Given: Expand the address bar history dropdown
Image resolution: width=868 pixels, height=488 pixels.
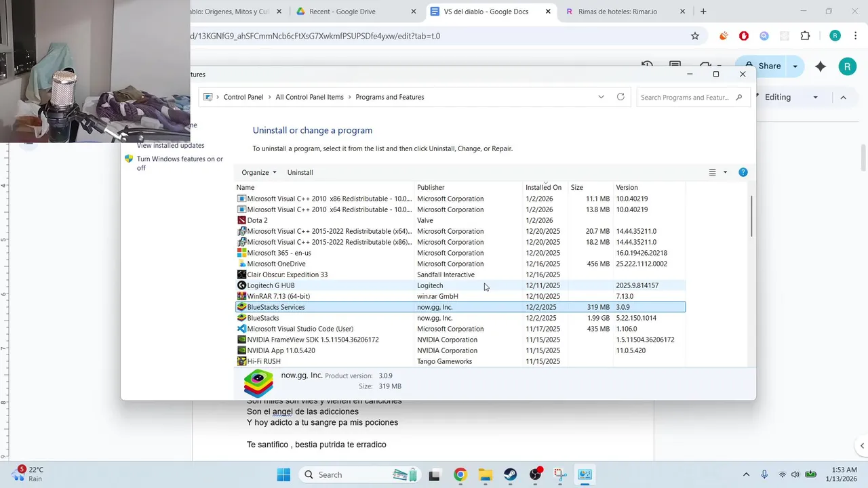Looking at the screenshot, I should click(601, 97).
